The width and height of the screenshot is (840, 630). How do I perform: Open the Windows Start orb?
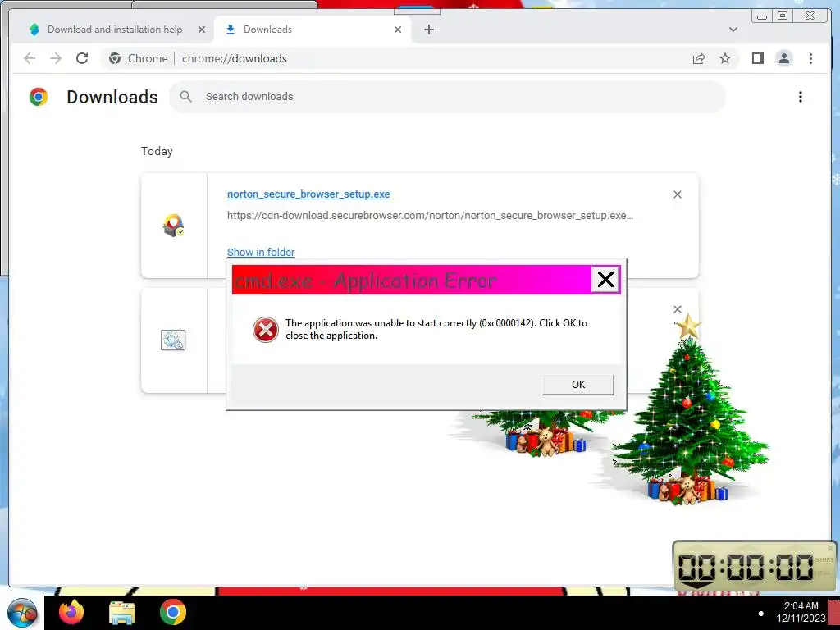coord(22,614)
